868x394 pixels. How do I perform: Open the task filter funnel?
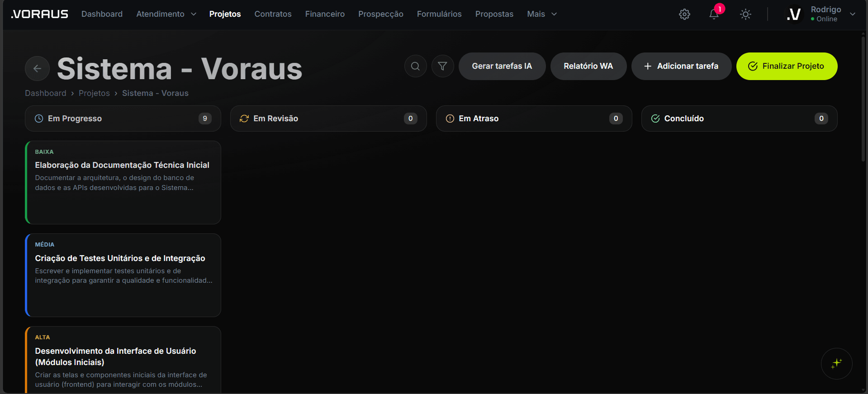(442, 66)
